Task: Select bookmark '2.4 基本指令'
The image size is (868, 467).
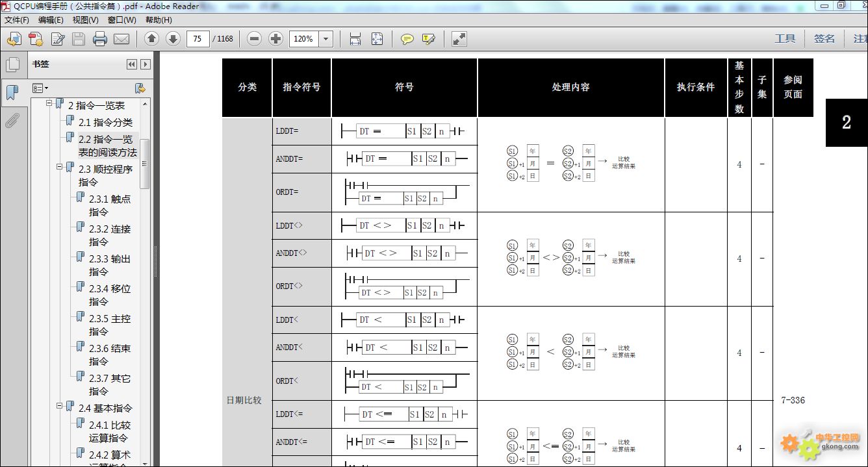Action: pyautogui.click(x=105, y=408)
